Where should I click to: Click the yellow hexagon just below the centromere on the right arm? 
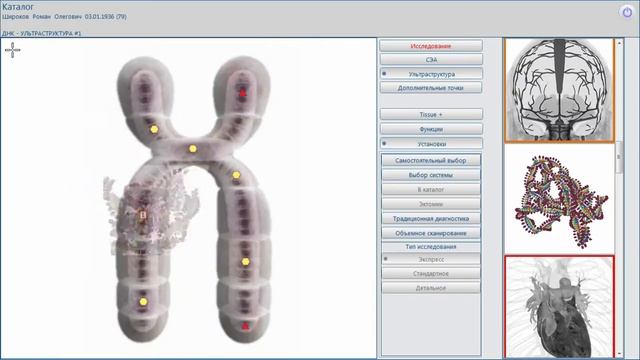pos(236,176)
